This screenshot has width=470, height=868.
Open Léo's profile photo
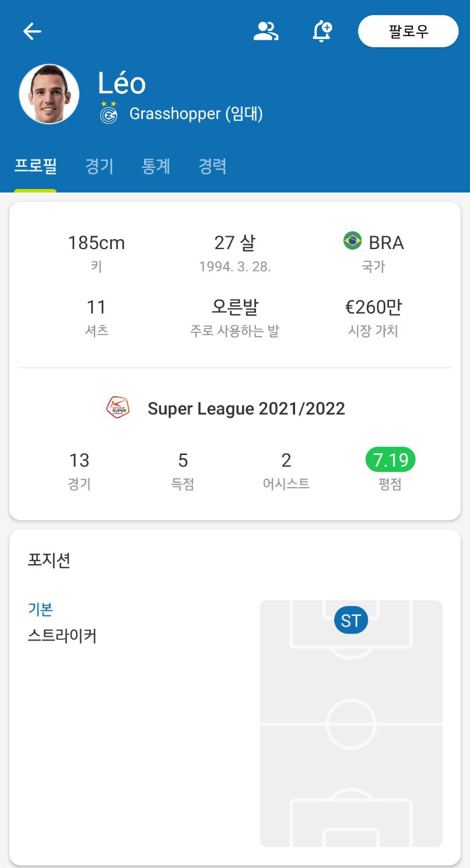(49, 94)
